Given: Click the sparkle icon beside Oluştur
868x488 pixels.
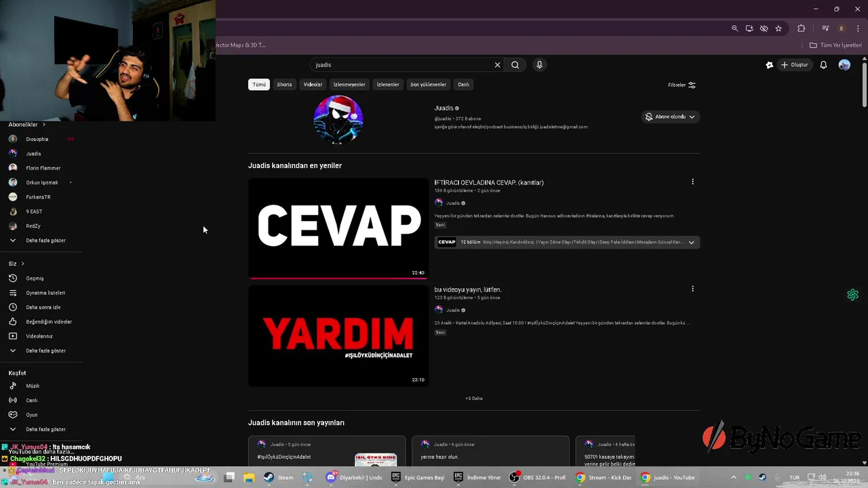Looking at the screenshot, I should point(769,65).
